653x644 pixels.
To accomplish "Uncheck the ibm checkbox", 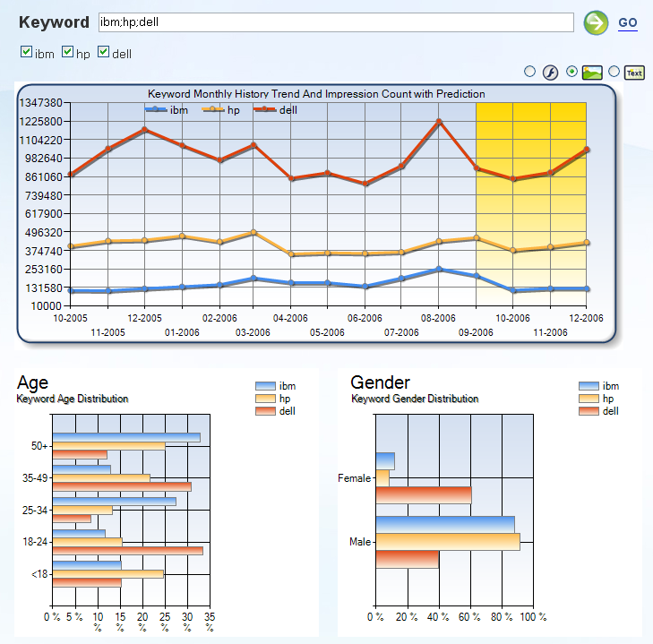I will pyautogui.click(x=26, y=52).
